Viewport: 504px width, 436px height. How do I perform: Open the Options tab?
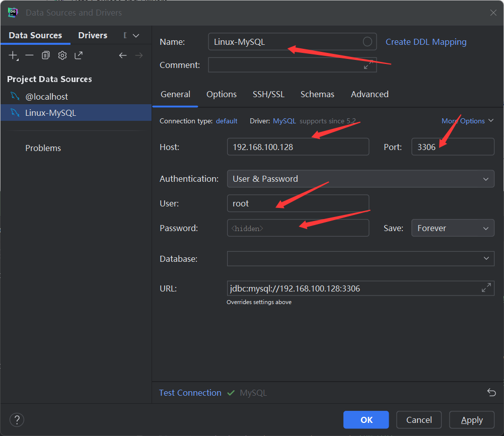click(222, 94)
